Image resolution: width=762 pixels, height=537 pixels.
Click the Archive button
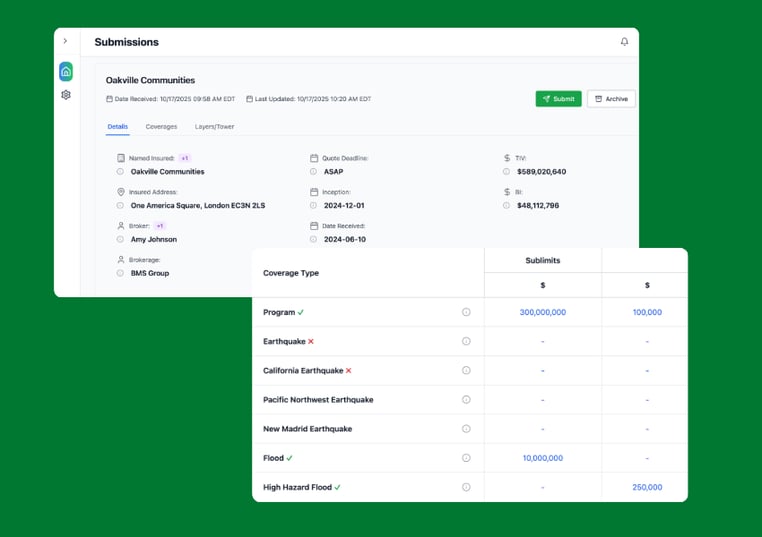pos(611,99)
